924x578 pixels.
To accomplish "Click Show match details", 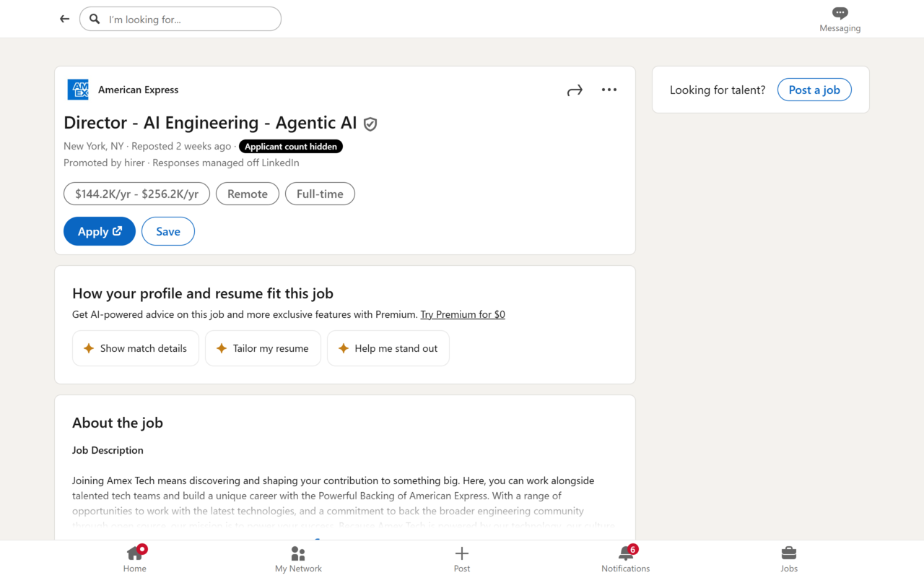I will (x=136, y=348).
